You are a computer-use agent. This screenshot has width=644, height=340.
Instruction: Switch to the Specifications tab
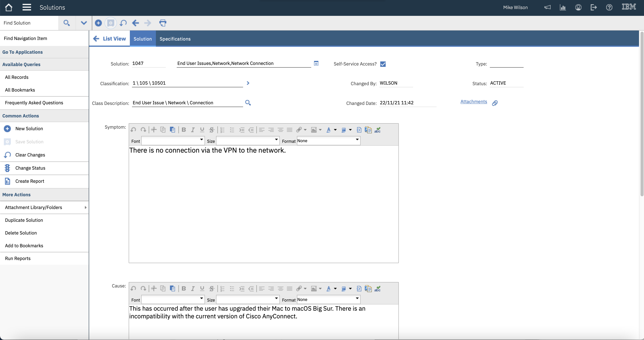(175, 39)
